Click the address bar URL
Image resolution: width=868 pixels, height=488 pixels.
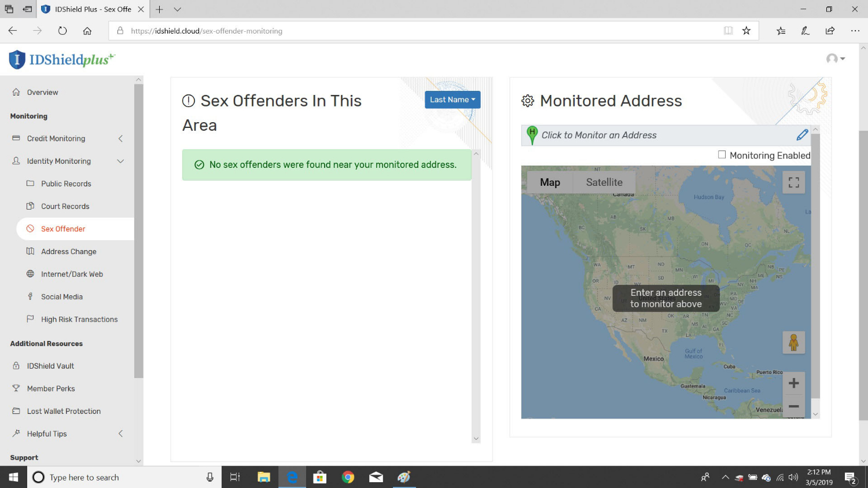click(207, 31)
